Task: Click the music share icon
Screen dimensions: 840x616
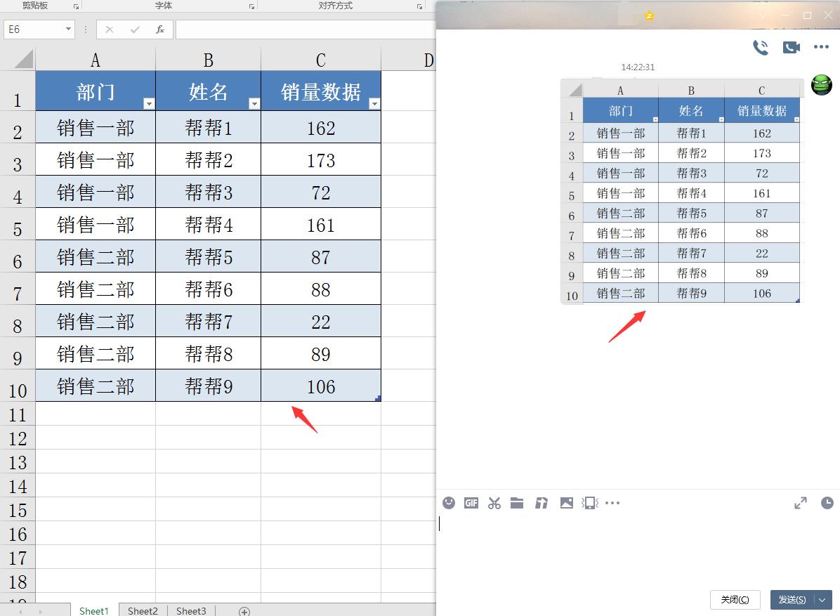Action: point(542,503)
